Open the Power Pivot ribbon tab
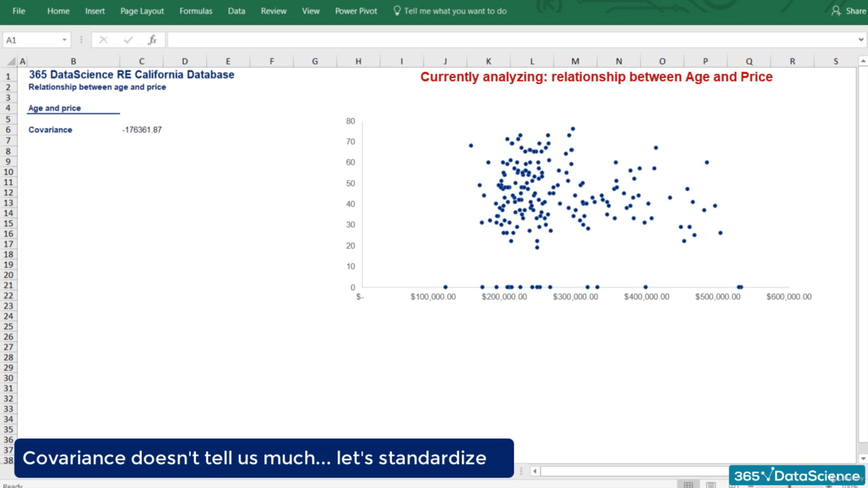Screen dimensions: 868x488 356,11
